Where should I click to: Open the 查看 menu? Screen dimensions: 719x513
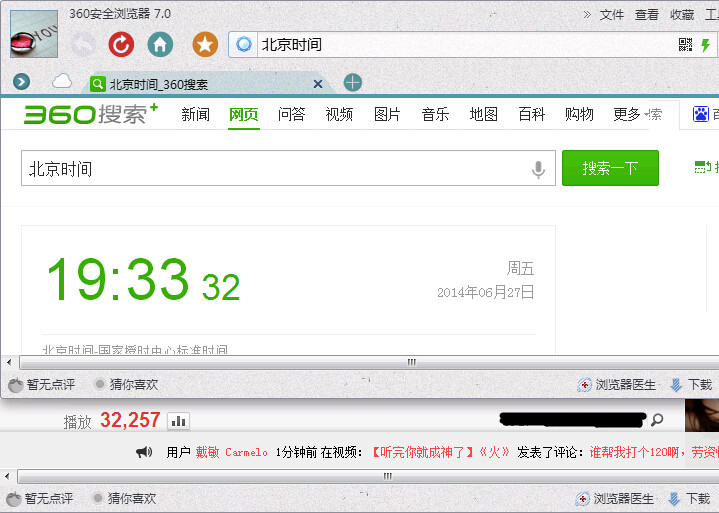tap(647, 15)
